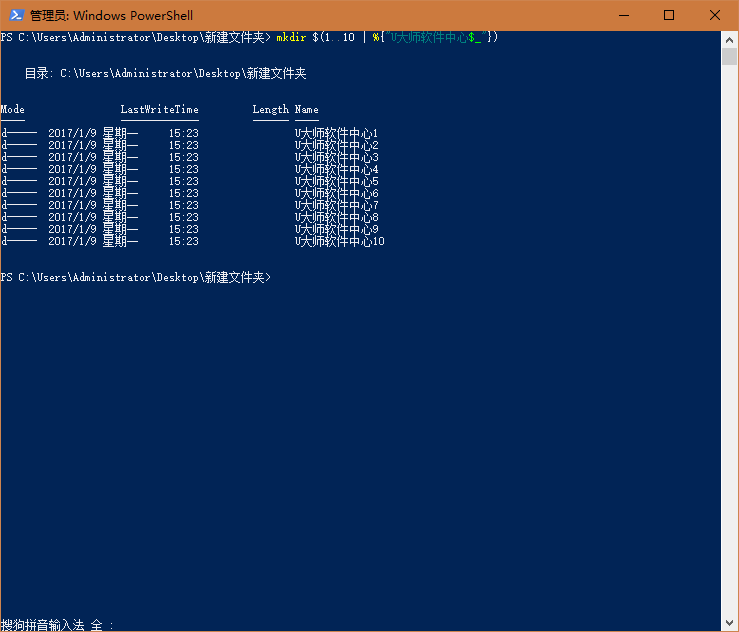
Task: Click the vertical scrollbar thumb
Action: pos(730,56)
